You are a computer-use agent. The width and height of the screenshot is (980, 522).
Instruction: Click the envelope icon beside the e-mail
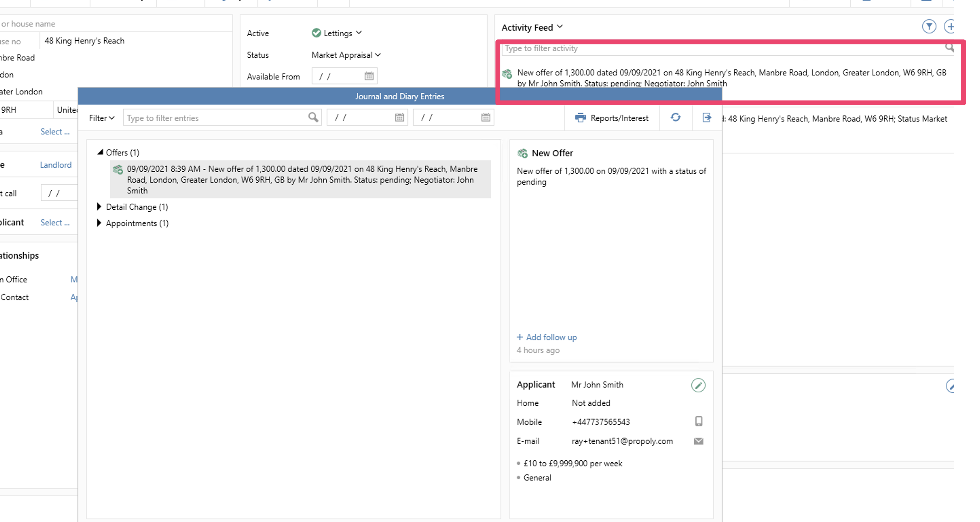pyautogui.click(x=698, y=441)
